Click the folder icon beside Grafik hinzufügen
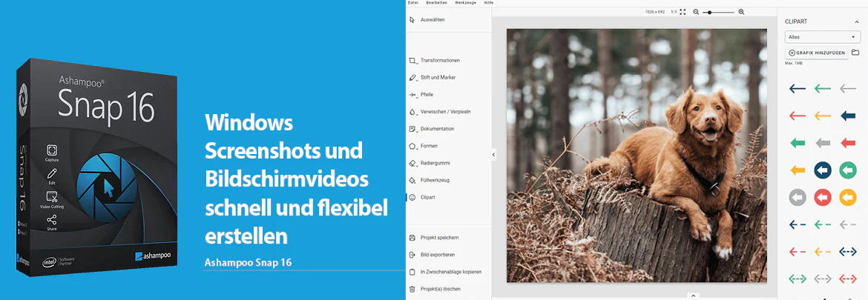 click(855, 53)
